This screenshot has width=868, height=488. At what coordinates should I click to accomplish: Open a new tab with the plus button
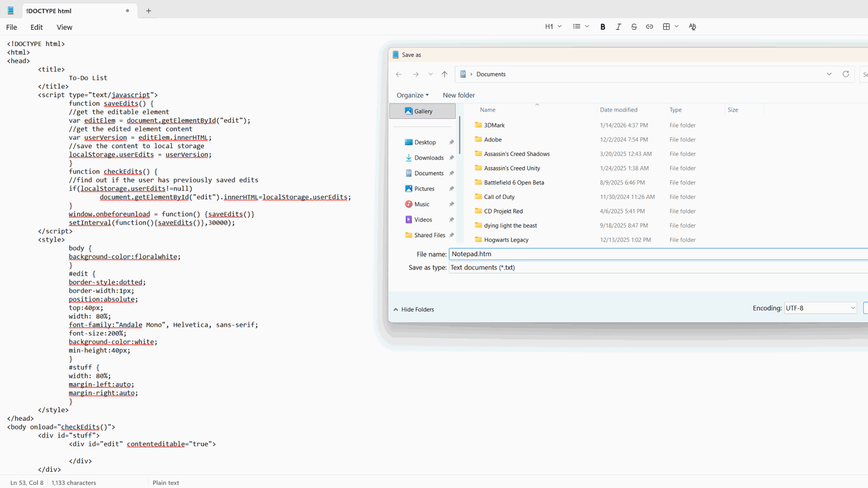pos(148,10)
